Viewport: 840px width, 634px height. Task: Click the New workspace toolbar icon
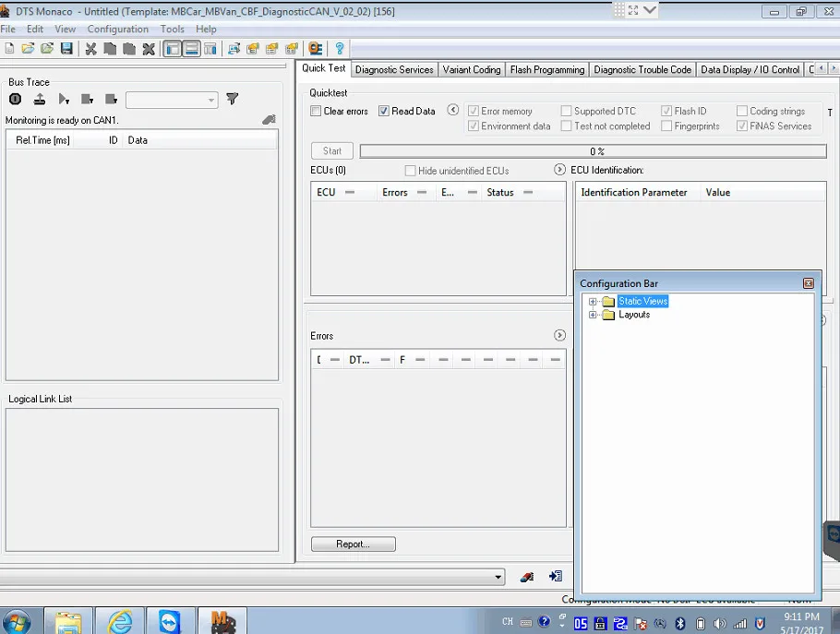click(x=9, y=49)
